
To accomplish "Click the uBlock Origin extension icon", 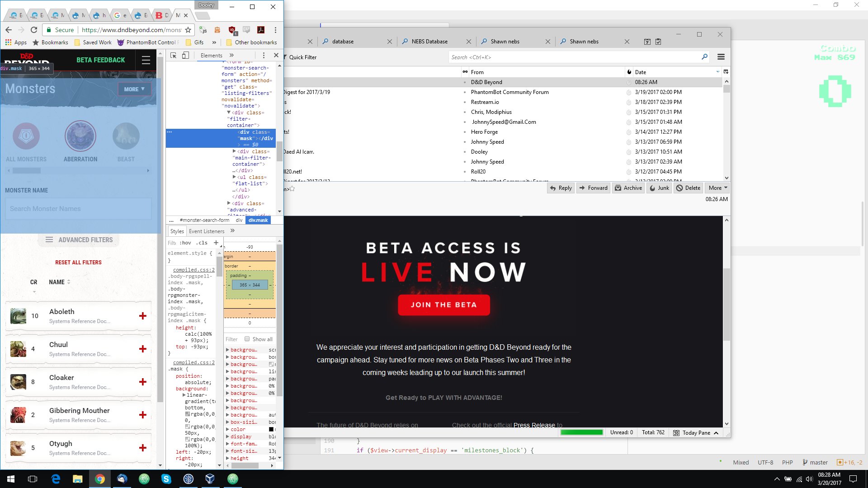I will point(232,30).
